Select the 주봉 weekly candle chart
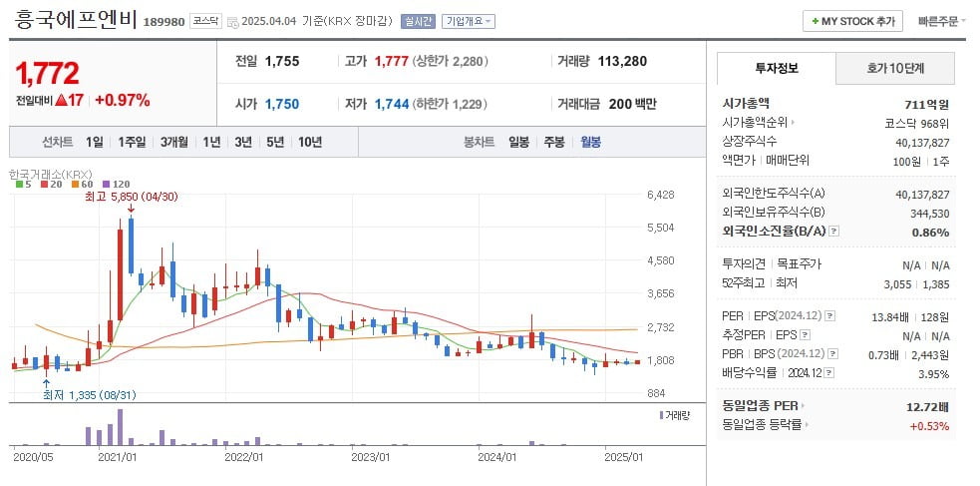This screenshot has height=486, width=980. click(x=553, y=142)
